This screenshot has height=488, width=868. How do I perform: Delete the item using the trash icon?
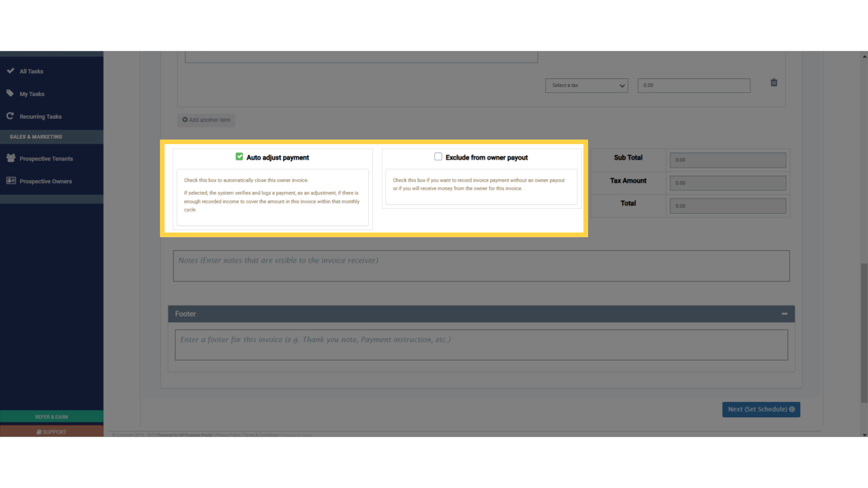(x=774, y=83)
